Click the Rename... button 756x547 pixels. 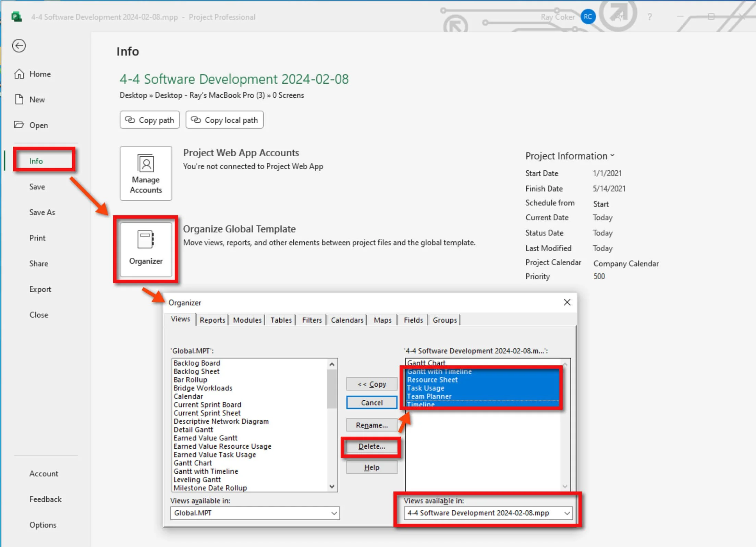tap(372, 425)
